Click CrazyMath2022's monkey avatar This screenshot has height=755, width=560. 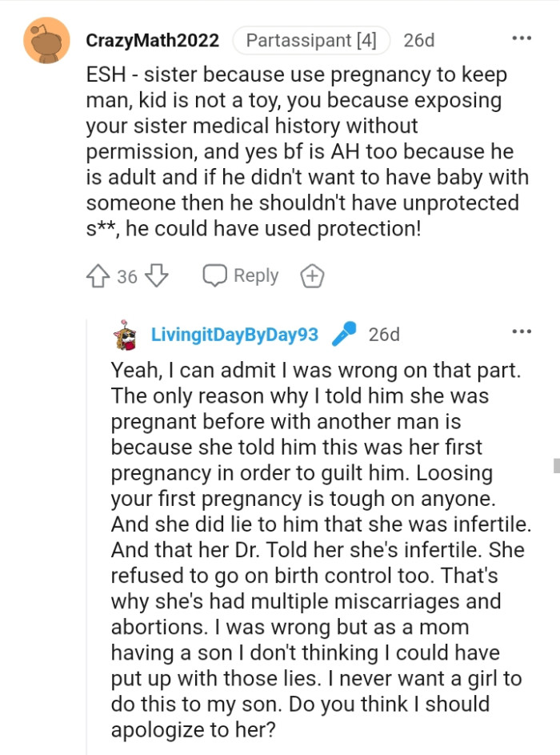[42, 38]
